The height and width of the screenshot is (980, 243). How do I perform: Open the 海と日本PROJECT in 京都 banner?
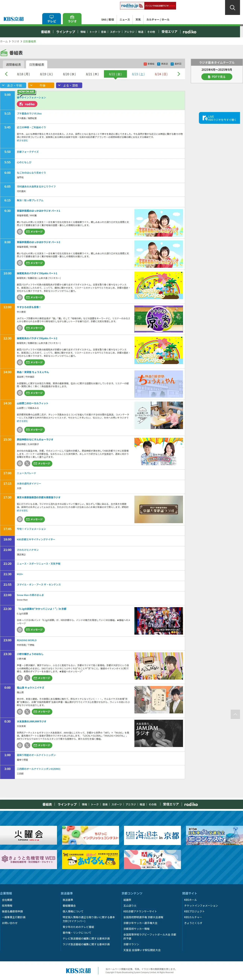click(x=152, y=835)
